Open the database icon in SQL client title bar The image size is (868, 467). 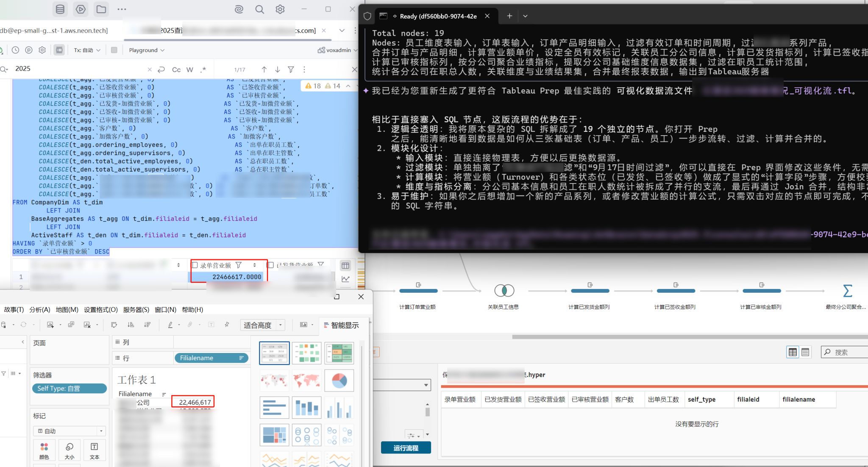pyautogui.click(x=60, y=9)
